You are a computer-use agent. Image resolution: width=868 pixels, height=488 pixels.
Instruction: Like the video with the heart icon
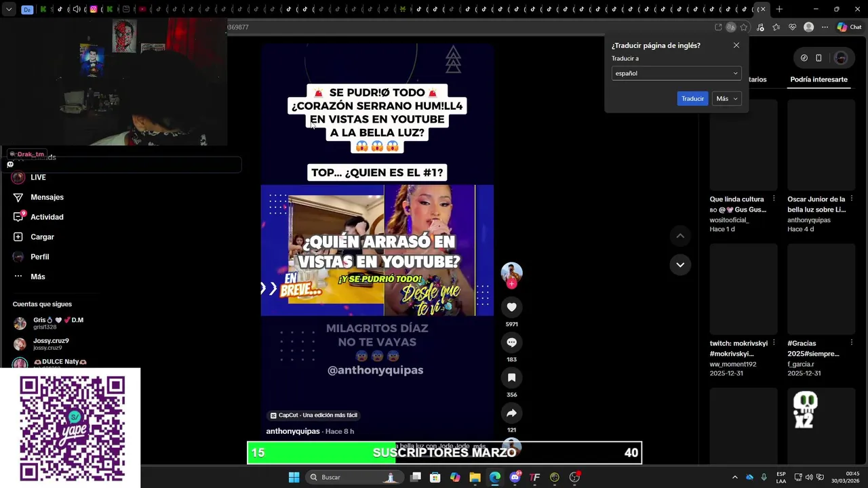click(511, 307)
